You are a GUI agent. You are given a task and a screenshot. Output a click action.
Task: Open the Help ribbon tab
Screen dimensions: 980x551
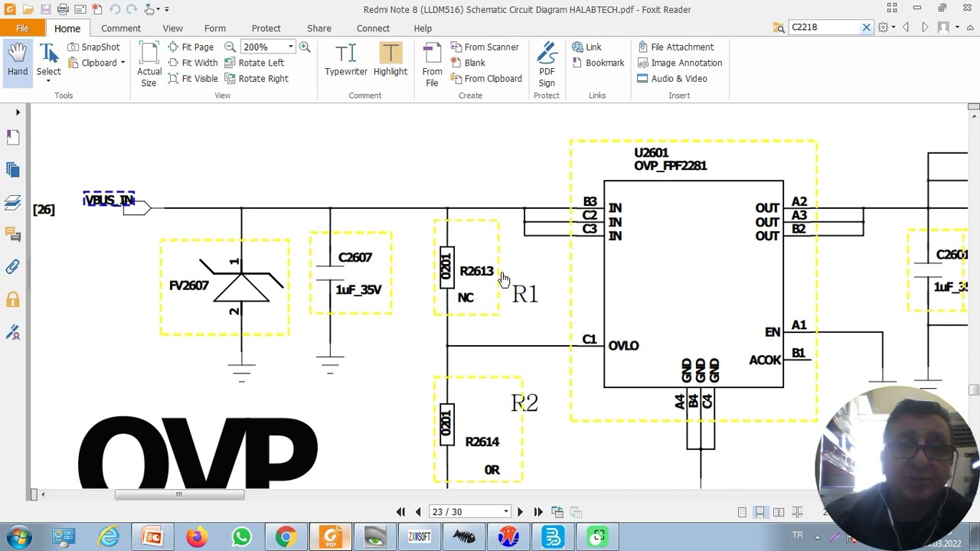[x=423, y=28]
